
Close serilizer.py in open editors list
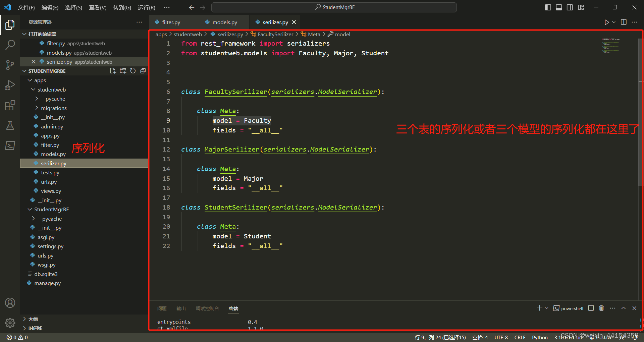point(34,62)
